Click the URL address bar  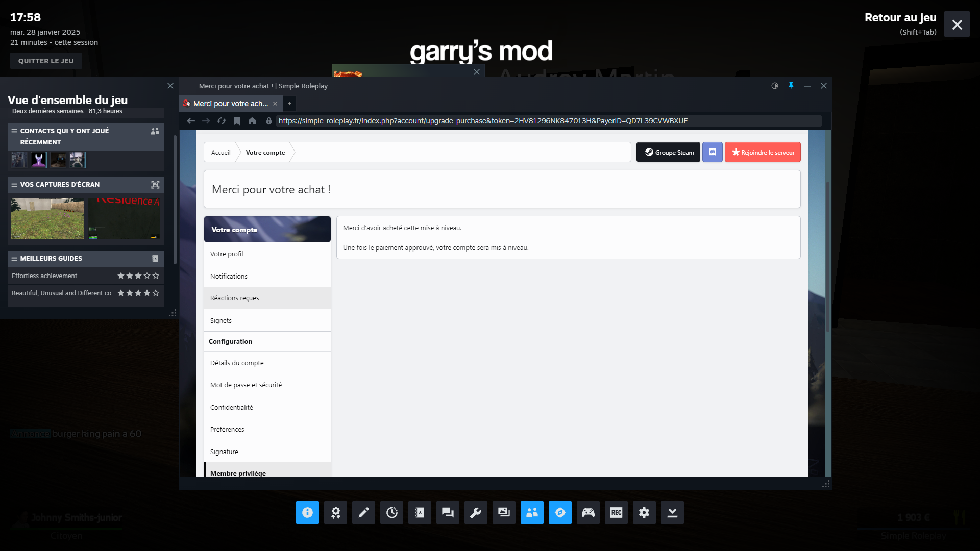coord(549,121)
